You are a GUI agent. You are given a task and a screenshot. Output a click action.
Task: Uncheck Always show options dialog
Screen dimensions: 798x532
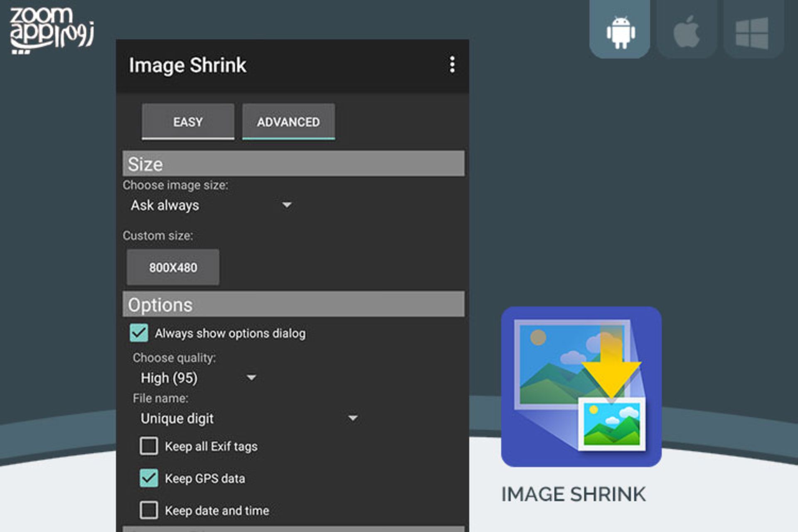click(x=139, y=333)
